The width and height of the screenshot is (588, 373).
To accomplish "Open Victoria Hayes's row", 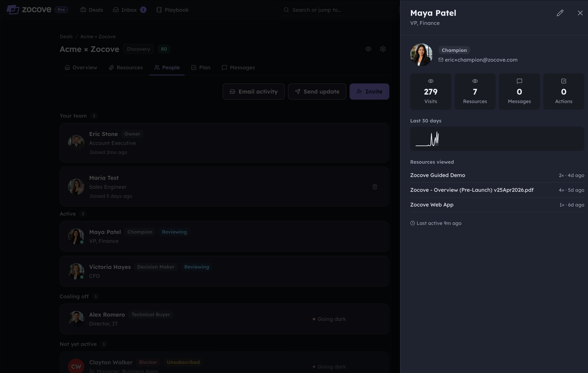I will (x=224, y=271).
